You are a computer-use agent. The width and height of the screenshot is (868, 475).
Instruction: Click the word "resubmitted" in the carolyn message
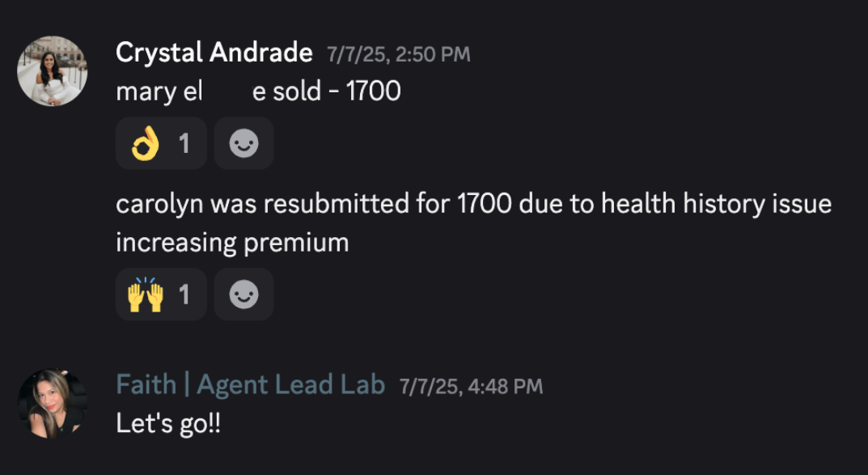(337, 204)
